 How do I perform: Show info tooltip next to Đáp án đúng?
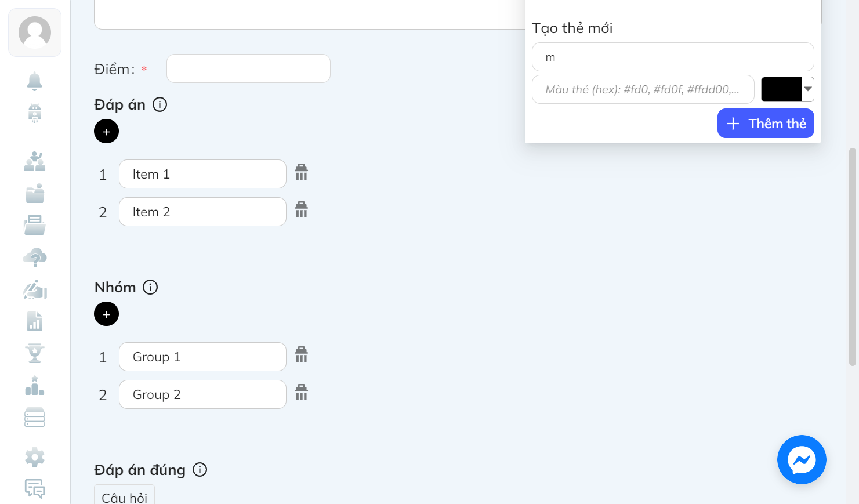[200, 470]
